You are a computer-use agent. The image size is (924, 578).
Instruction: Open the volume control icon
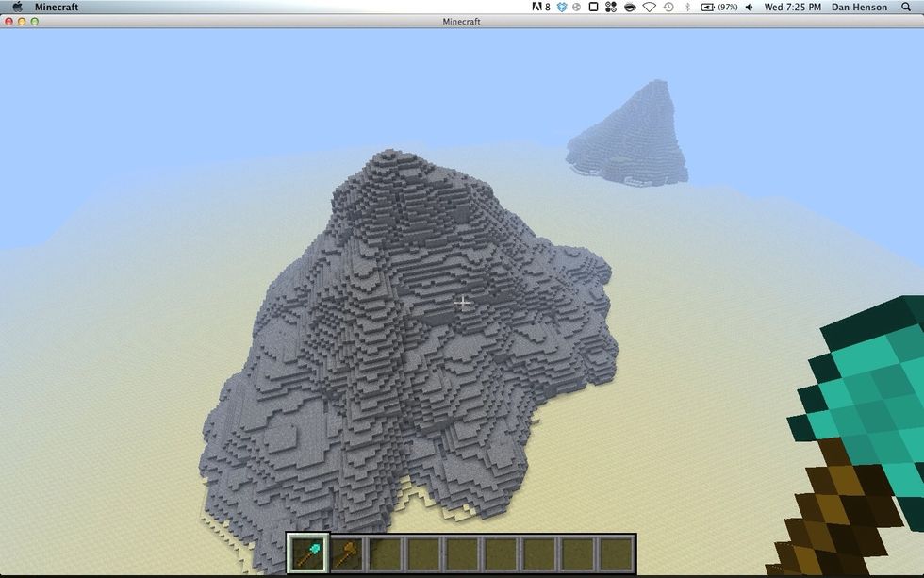[750, 7]
